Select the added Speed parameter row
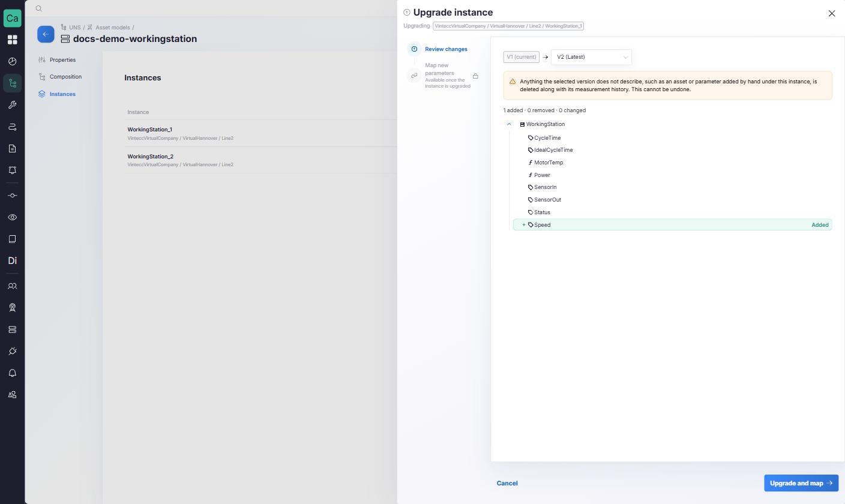 [672, 225]
